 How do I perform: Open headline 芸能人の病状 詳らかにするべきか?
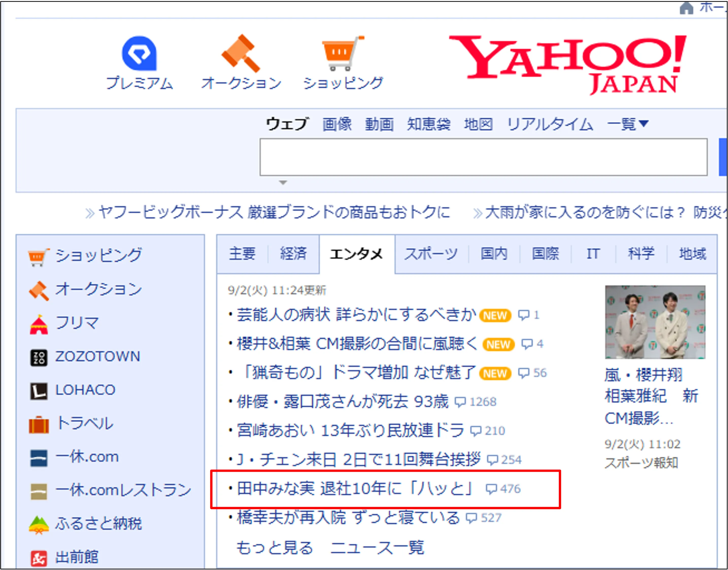[356, 315]
